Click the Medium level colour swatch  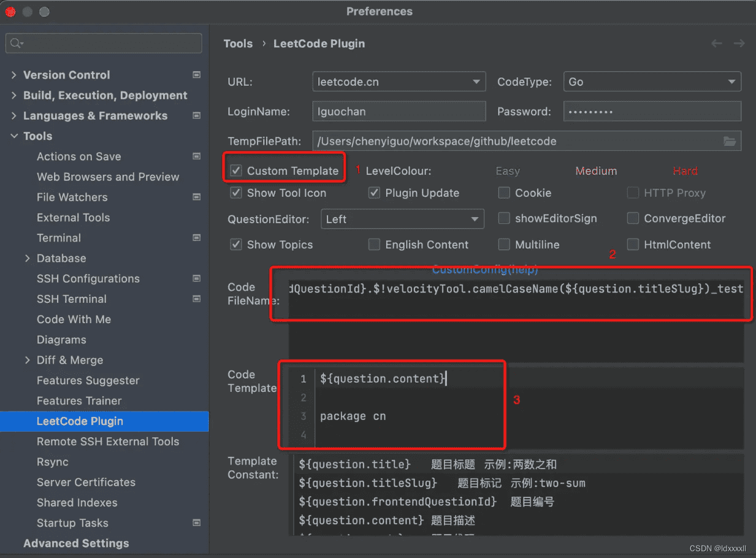(596, 171)
